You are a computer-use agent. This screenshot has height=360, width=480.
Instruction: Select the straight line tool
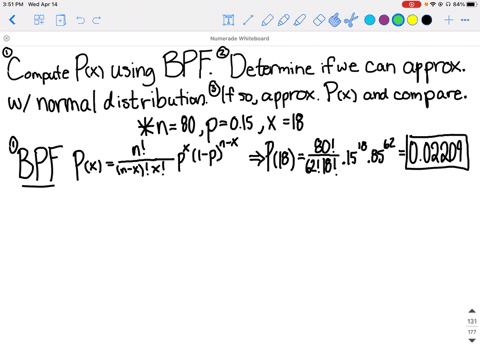pyautogui.click(x=248, y=20)
